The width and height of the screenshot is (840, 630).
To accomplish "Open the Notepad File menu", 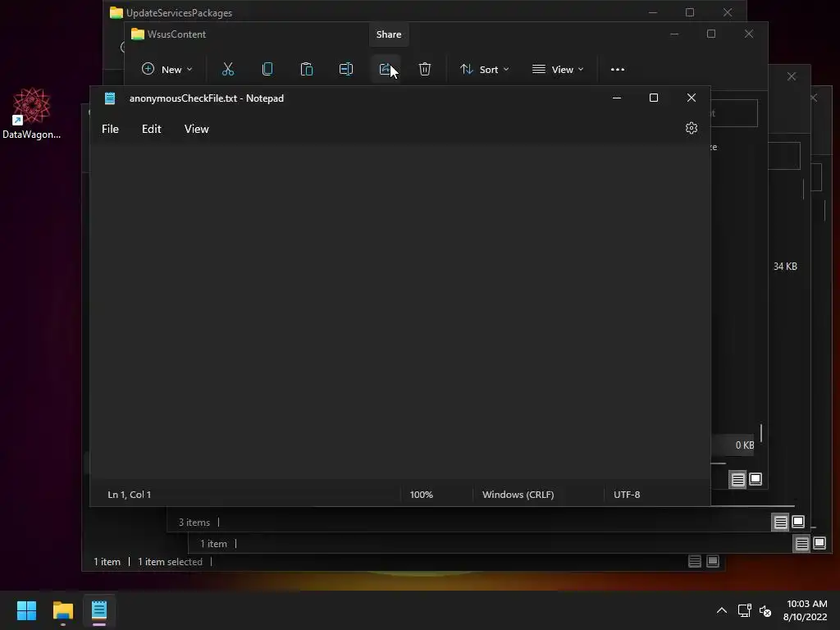I will (111, 129).
